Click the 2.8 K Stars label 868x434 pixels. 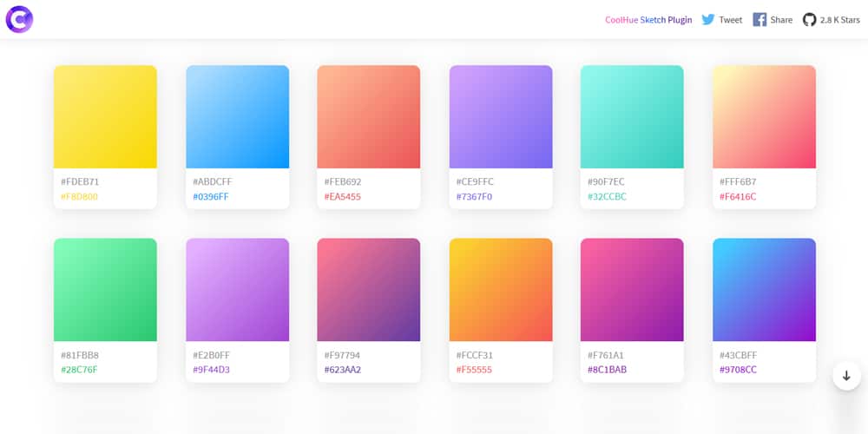tap(838, 20)
